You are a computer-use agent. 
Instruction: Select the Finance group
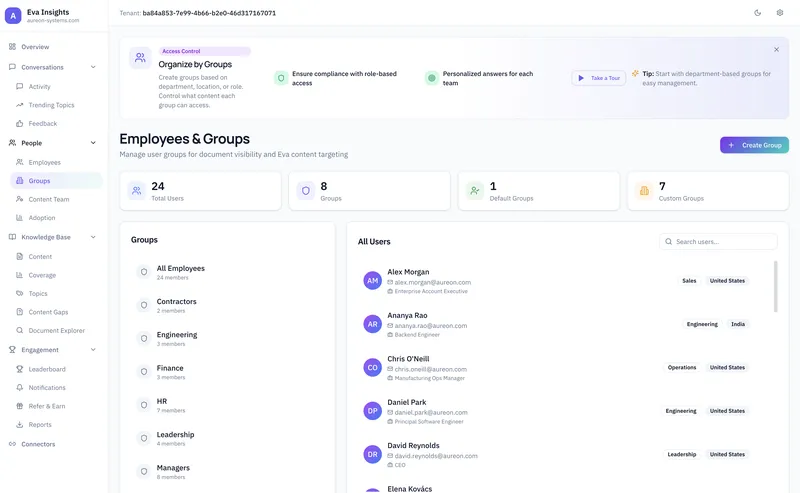pos(227,372)
